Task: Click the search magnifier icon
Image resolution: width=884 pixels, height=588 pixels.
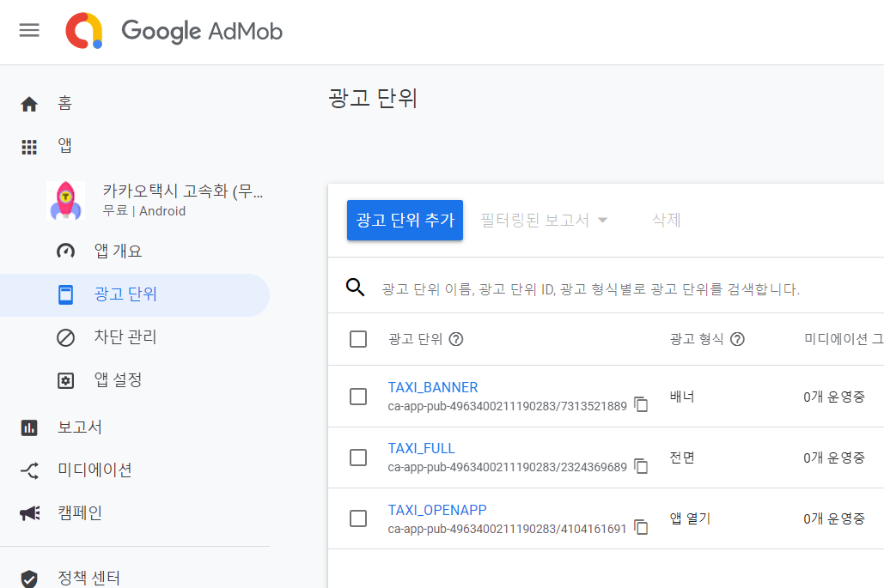Action: (355, 288)
